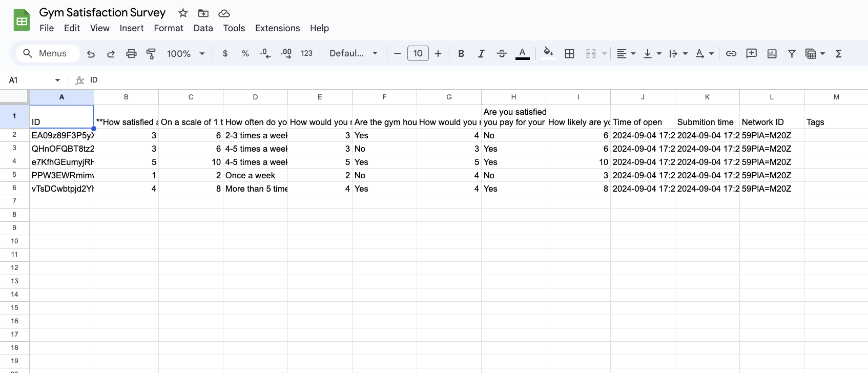868x373 pixels.
Task: Open functions sigma menu
Action: (839, 53)
